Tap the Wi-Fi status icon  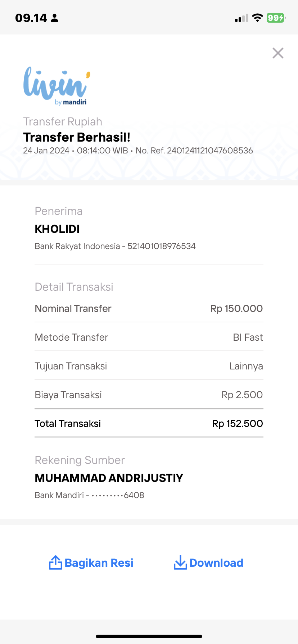click(x=257, y=18)
